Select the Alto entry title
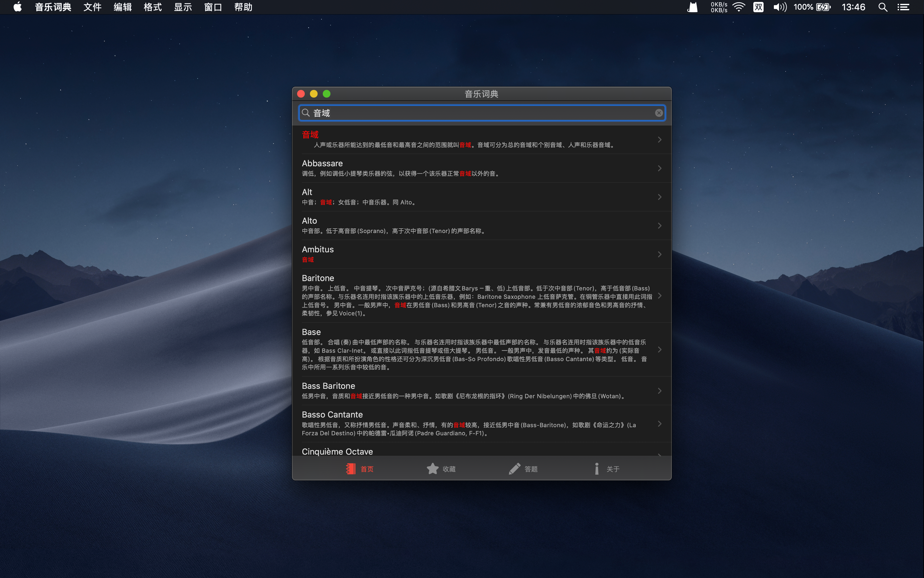Screen dimensions: 924x578 pyautogui.click(x=309, y=221)
